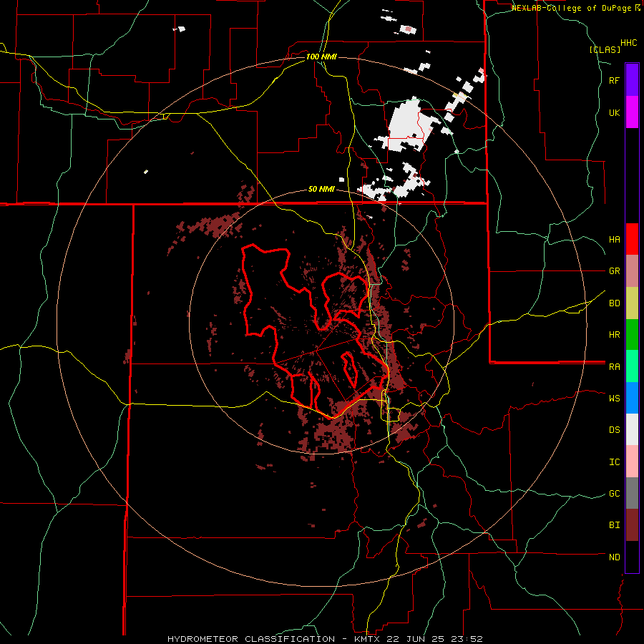Pick the mint green RA legend swatch

click(632, 366)
